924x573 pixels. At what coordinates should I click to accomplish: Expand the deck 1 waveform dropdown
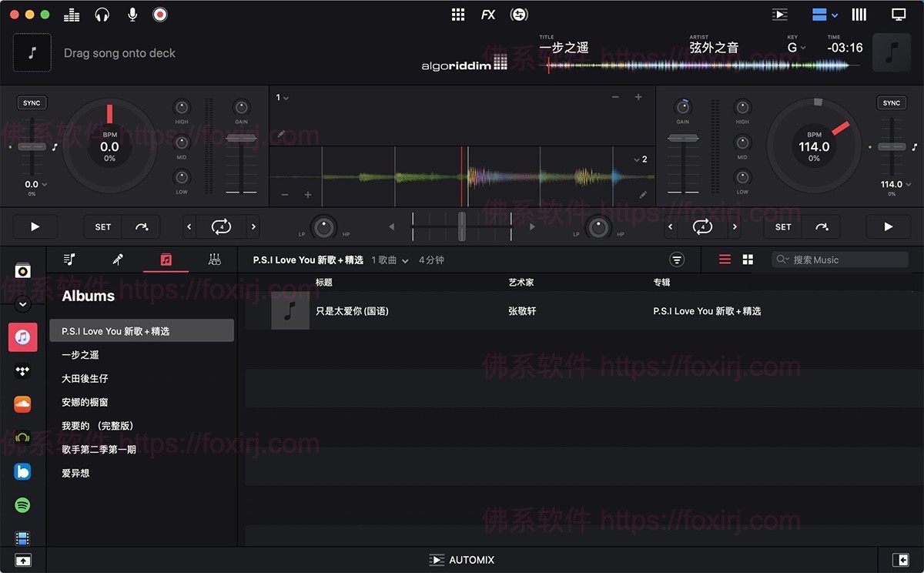[x=283, y=99]
